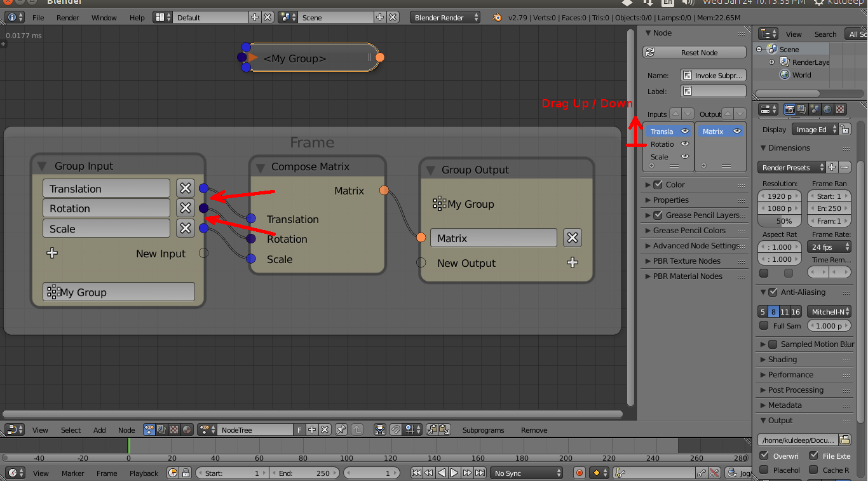The width and height of the screenshot is (868, 488).
Task: Open the File menu
Action: click(38, 18)
